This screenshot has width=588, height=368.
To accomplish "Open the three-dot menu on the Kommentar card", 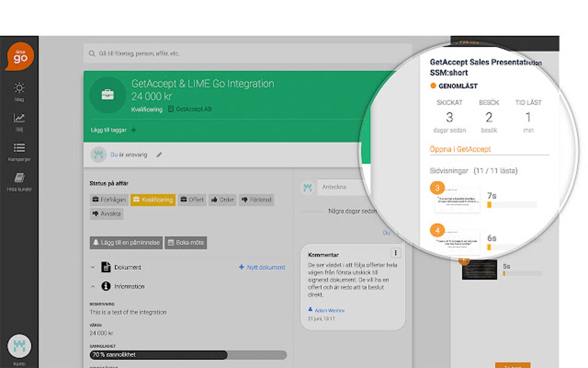I will pos(395,253).
